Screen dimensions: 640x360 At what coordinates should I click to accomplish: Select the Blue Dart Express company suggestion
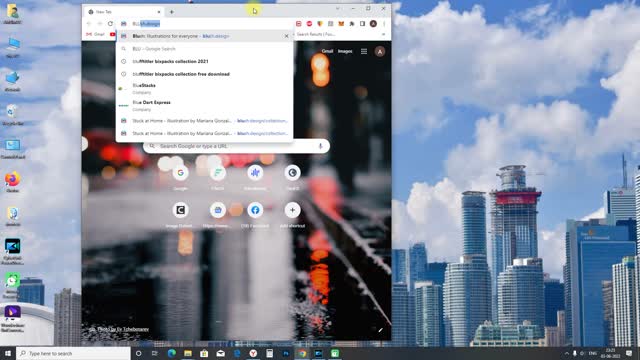click(x=204, y=105)
